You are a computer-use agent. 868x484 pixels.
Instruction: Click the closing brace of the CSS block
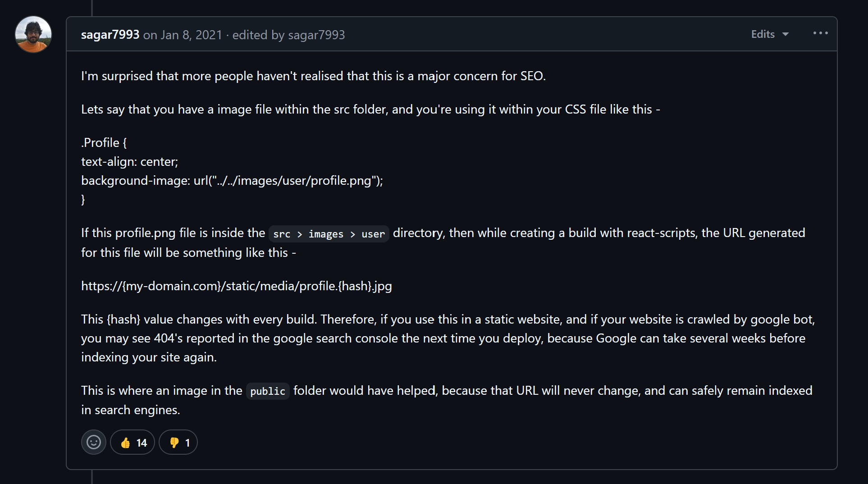pos(83,200)
